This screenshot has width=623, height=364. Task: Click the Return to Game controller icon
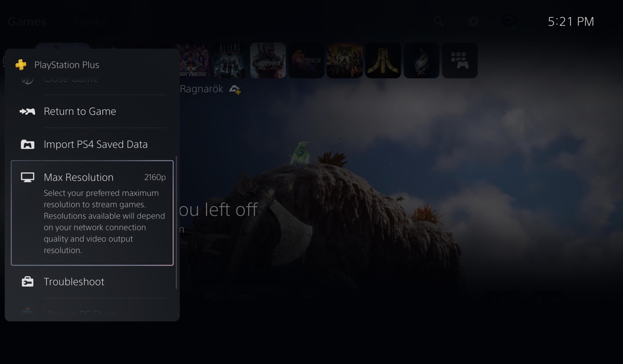pyautogui.click(x=28, y=111)
